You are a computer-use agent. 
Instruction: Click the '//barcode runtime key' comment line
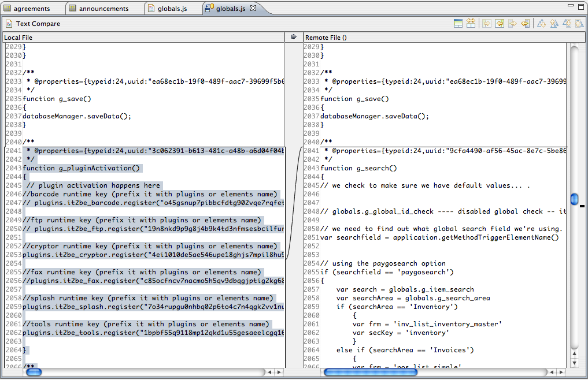pos(150,193)
